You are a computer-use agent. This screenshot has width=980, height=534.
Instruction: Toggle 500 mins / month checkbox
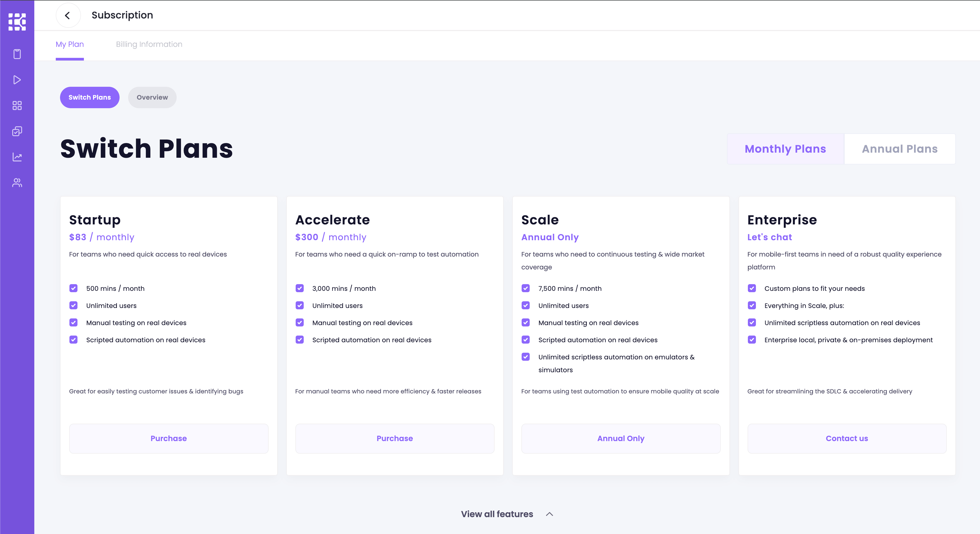coord(73,288)
